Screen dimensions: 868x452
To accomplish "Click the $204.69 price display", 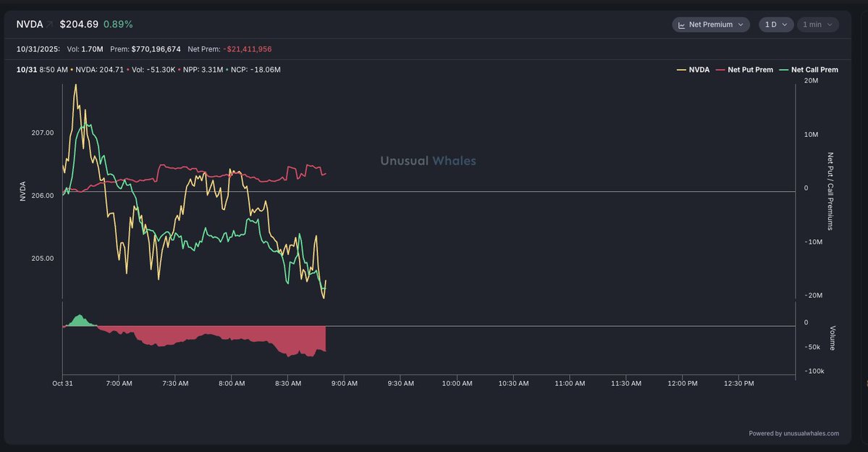I will point(79,25).
